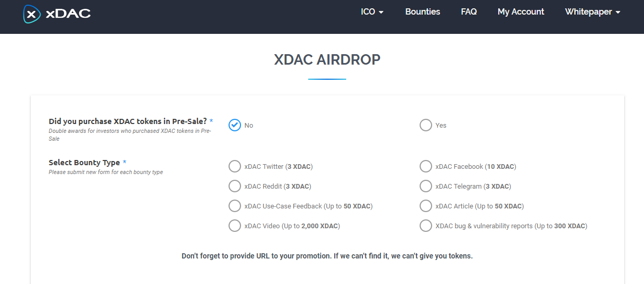The image size is (644, 284).
Task: Click the ICO caret arrow
Action: pyautogui.click(x=381, y=13)
